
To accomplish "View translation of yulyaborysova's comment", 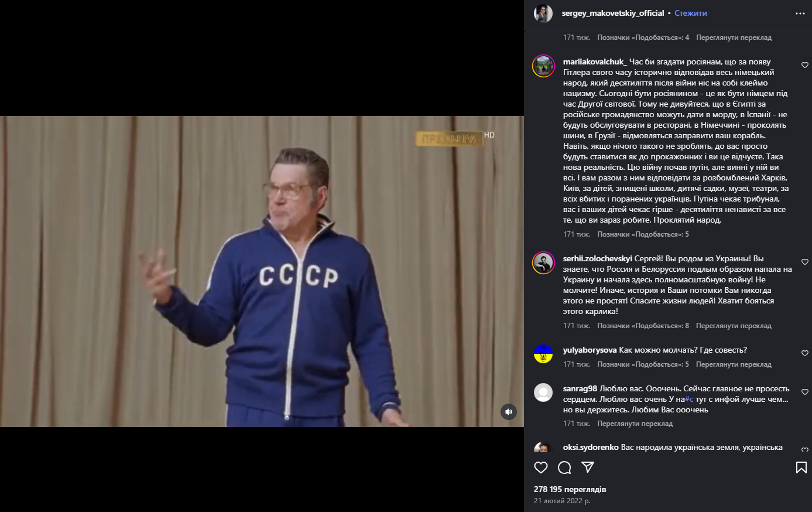I will point(734,364).
